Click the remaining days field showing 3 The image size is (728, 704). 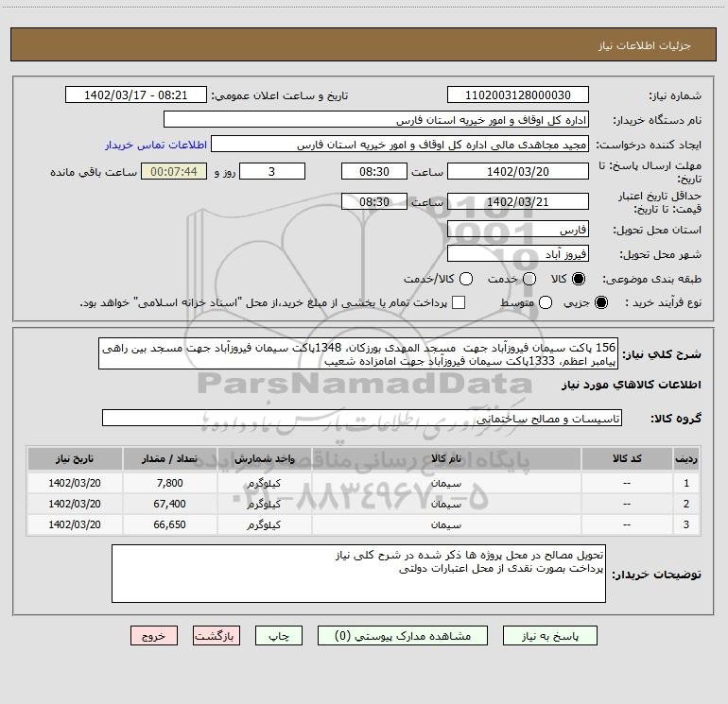(272, 171)
